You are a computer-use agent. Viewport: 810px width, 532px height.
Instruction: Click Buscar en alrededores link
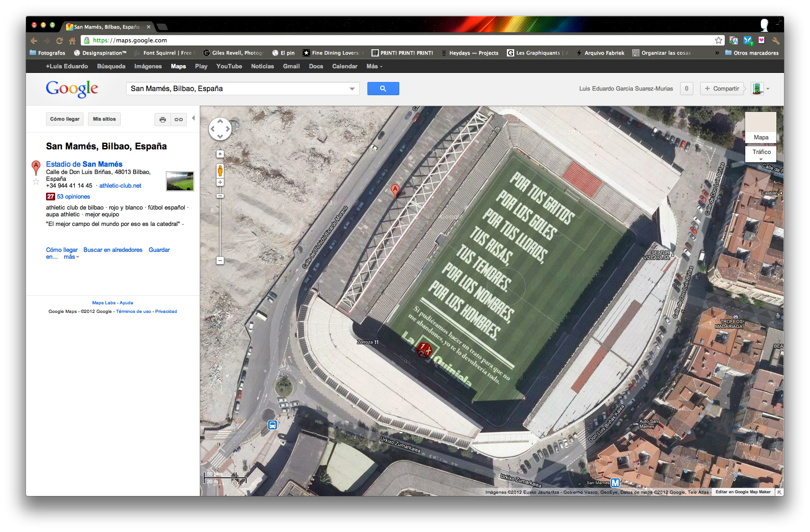113,250
